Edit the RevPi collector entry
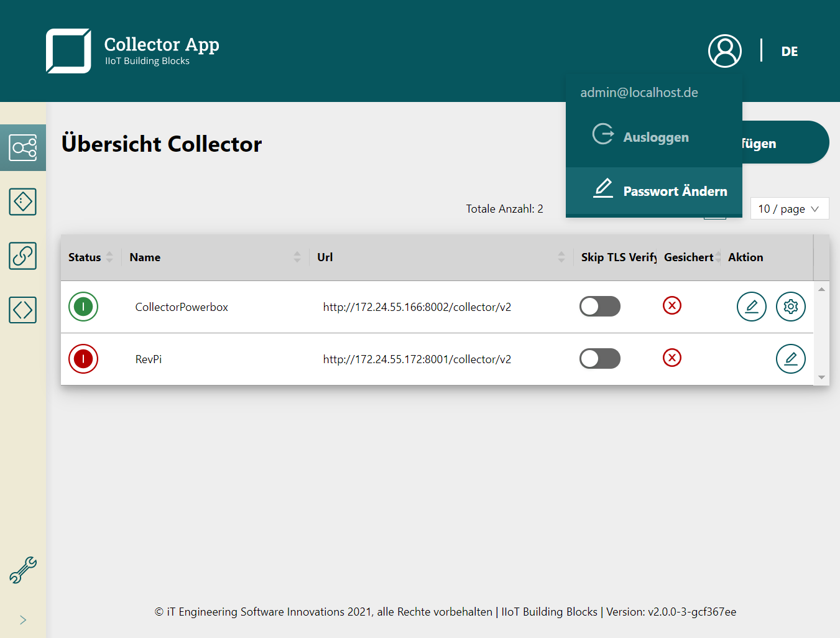 coord(790,359)
